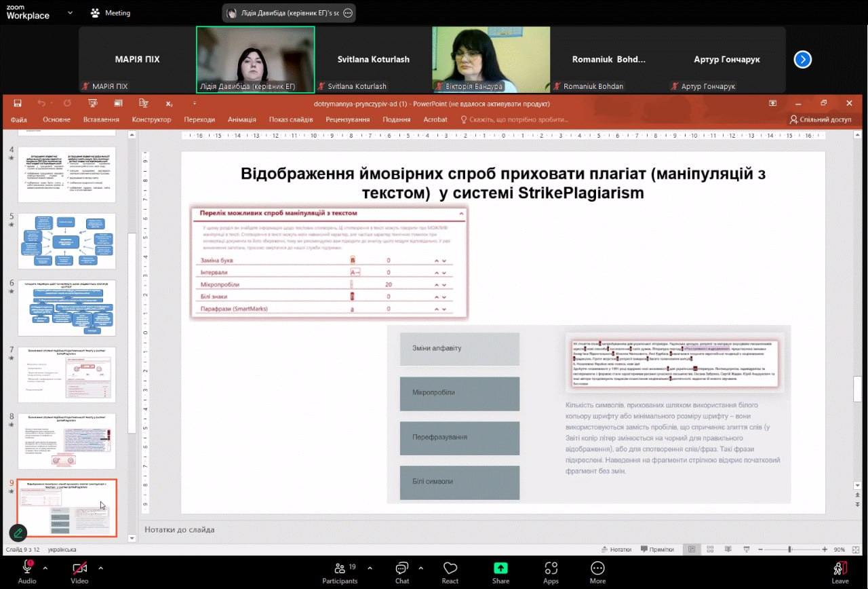Click the zoom slider in PowerPoint status bar

coord(789,550)
